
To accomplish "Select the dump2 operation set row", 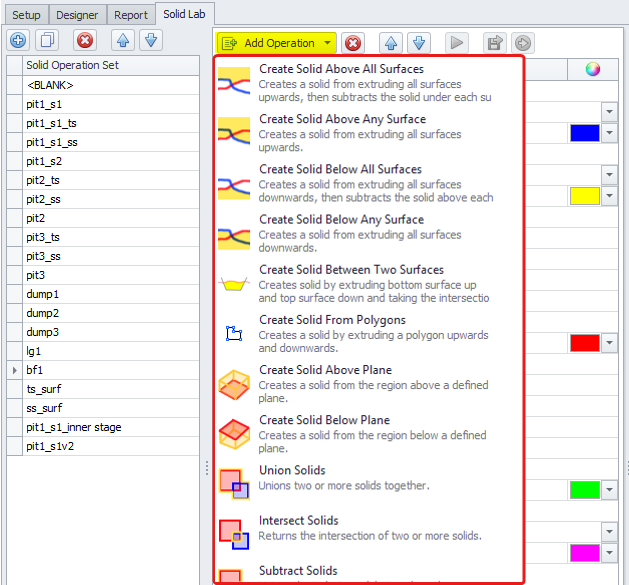I will (x=44, y=313).
